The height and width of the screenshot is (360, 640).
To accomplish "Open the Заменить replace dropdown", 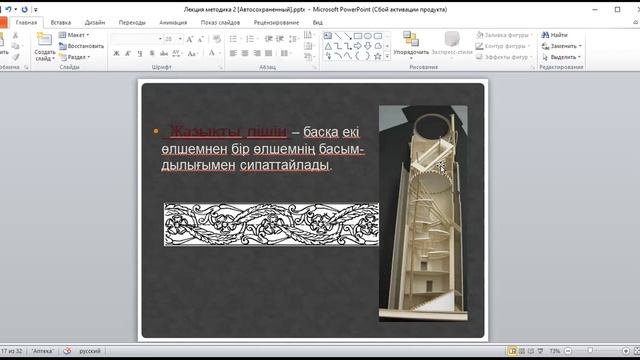I will click(x=561, y=46).
